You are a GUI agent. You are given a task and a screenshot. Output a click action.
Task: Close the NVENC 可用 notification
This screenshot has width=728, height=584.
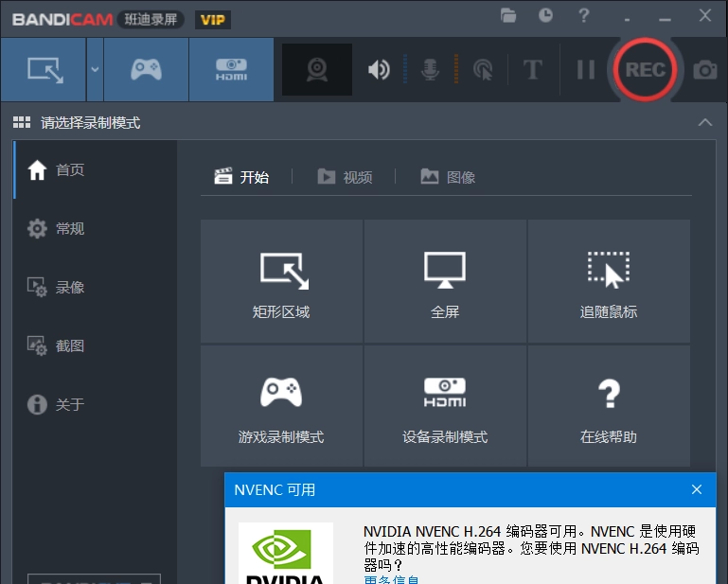point(697,489)
